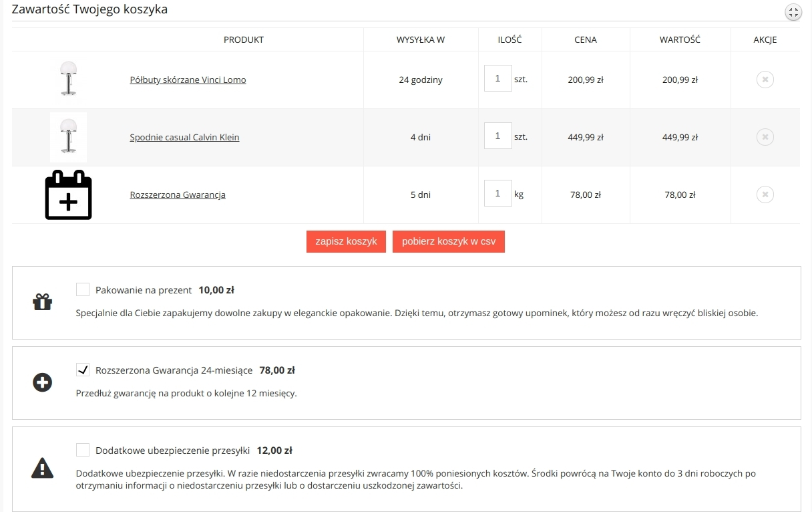This screenshot has height=512, width=812.
Task: Remove Półbuty skórzane Vinci Lomo from cart
Action: [765, 80]
